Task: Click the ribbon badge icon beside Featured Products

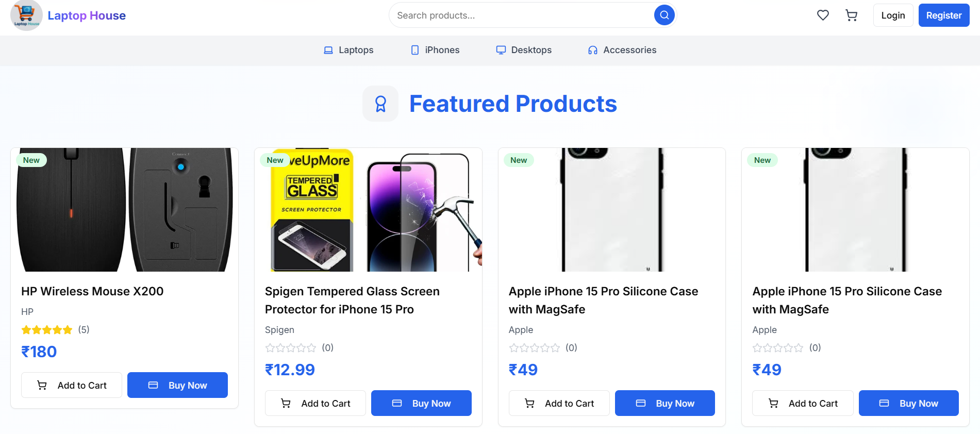Action: 380,104
